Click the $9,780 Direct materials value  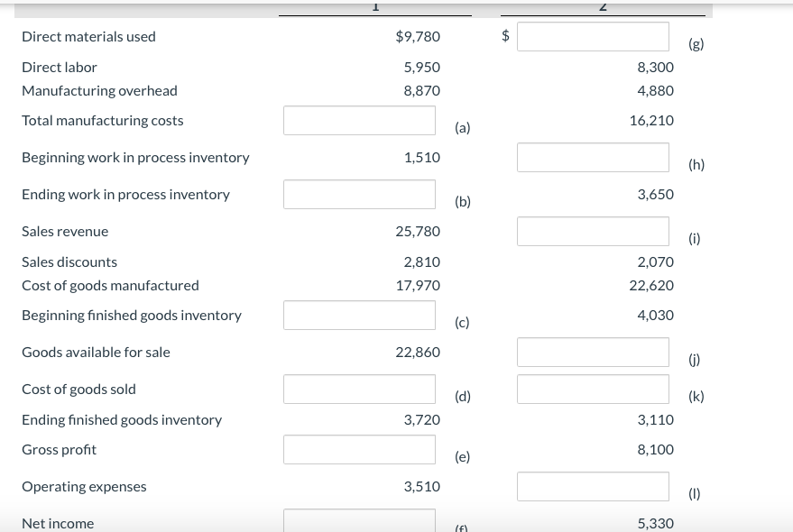click(418, 36)
